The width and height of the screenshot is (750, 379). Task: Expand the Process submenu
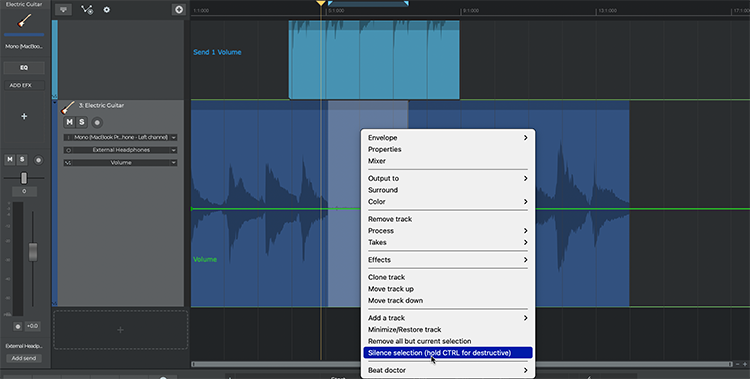448,231
